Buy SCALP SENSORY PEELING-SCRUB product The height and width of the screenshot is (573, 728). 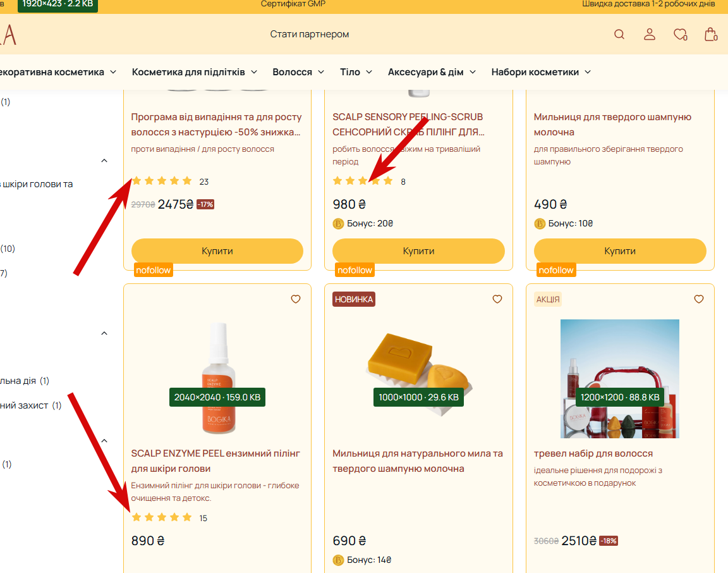pos(419,251)
